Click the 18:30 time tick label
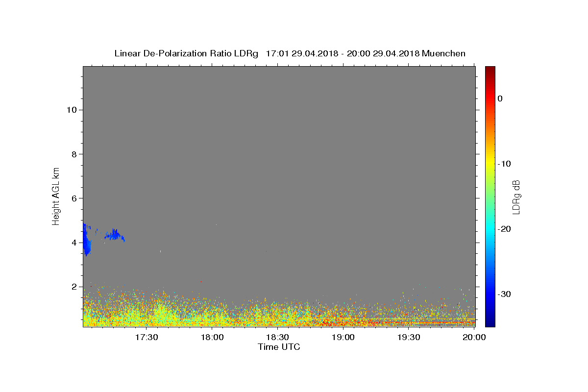This screenshot has height=392, width=588. (277, 338)
